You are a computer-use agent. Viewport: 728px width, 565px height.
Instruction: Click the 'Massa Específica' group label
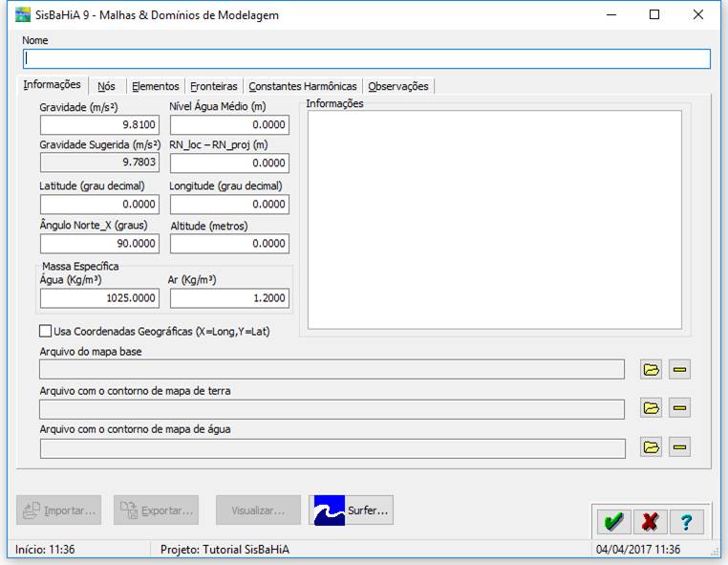80,267
